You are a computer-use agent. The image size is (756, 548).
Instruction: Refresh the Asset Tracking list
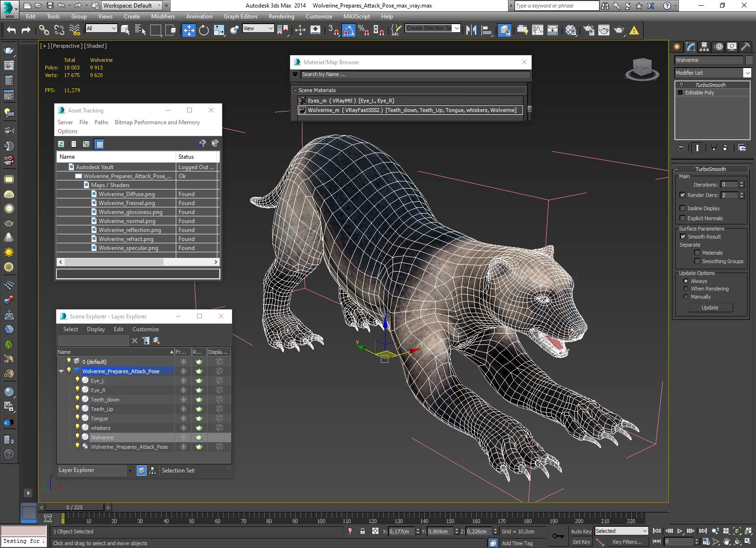(x=61, y=144)
